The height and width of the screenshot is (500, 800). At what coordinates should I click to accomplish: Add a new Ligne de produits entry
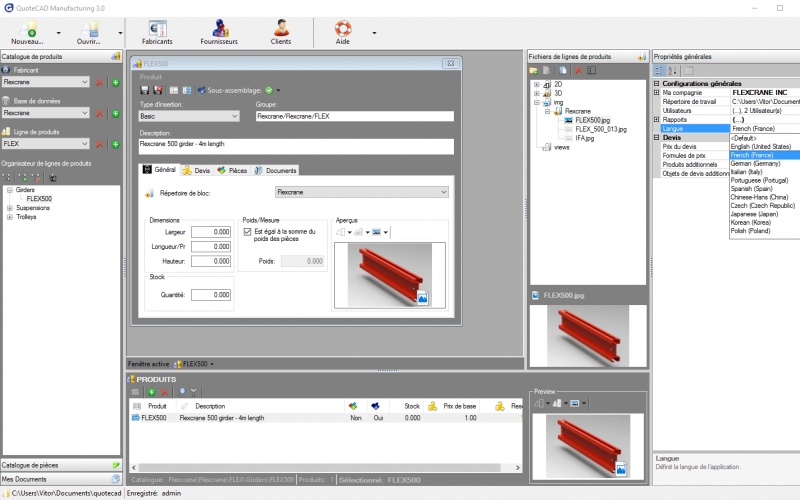click(115, 143)
